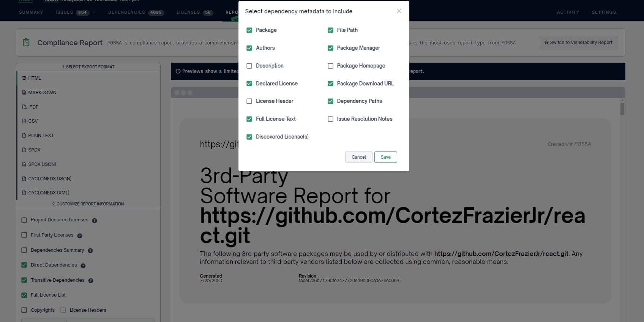The image size is (644, 322).
Task: Enable the License Header metadata checkbox
Action: pos(249,101)
